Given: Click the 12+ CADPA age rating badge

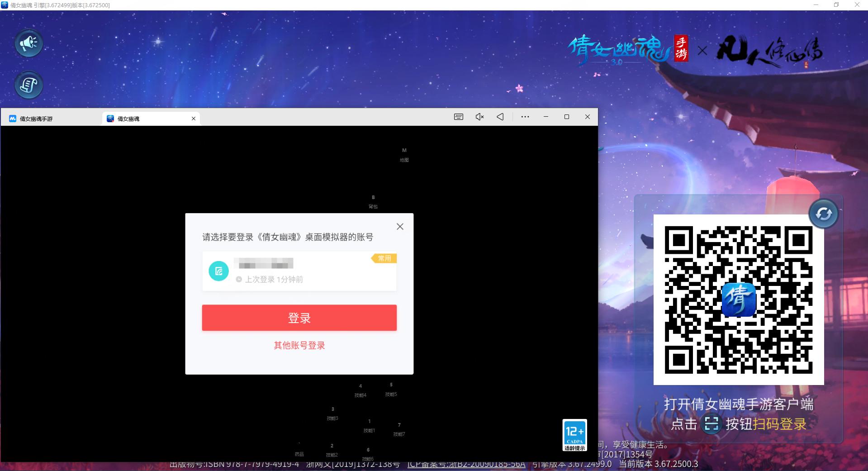Looking at the screenshot, I should 574,435.
